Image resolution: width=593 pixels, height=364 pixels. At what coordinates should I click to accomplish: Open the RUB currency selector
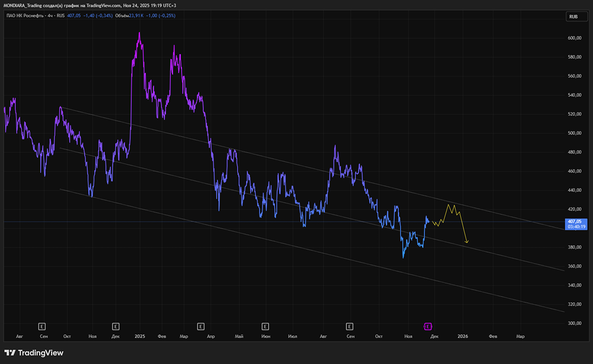[576, 17]
